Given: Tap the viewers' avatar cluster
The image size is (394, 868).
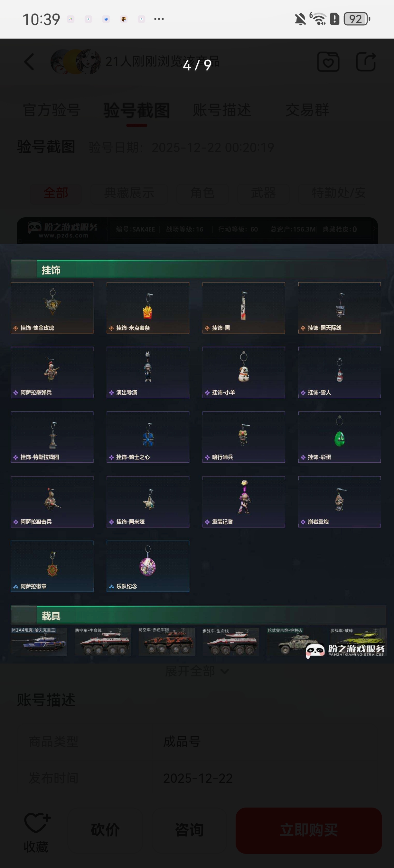Looking at the screenshot, I should (76, 62).
